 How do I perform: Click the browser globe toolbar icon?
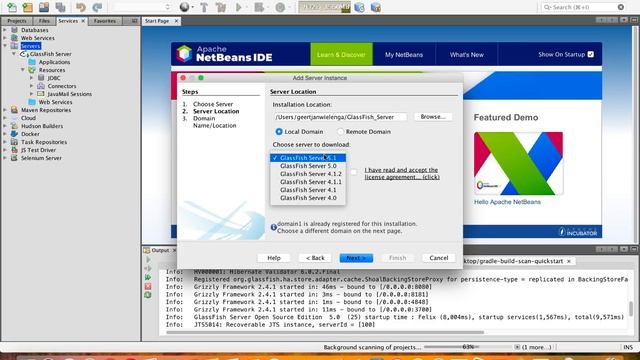coord(184,7)
